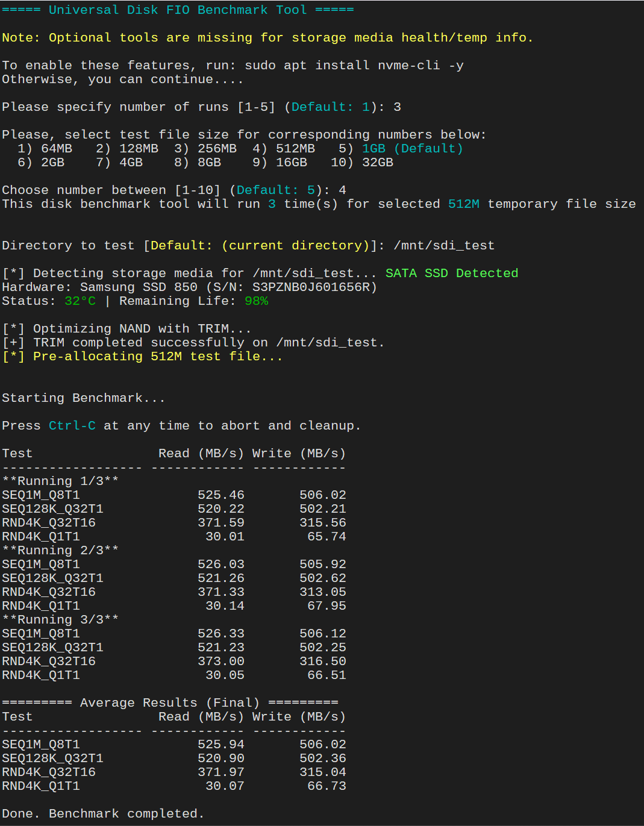Click the TRIM completed successfully message
644x826 pixels.
pyautogui.click(x=192, y=342)
